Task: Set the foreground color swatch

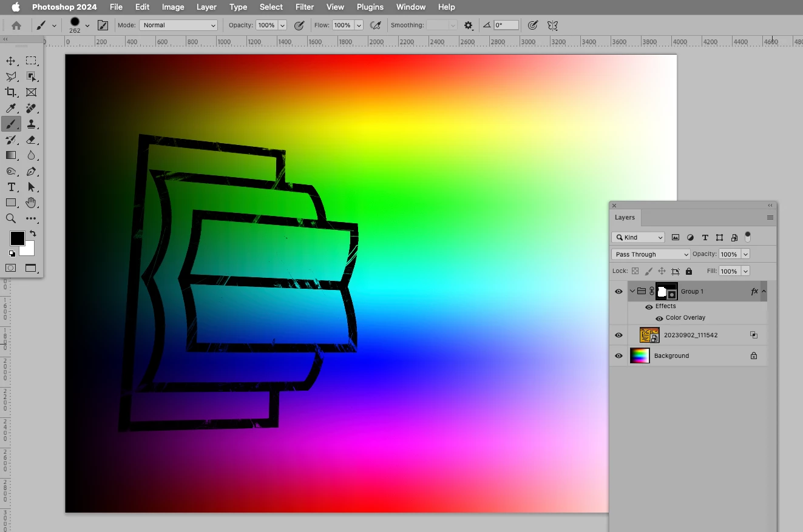Action: coord(17,238)
